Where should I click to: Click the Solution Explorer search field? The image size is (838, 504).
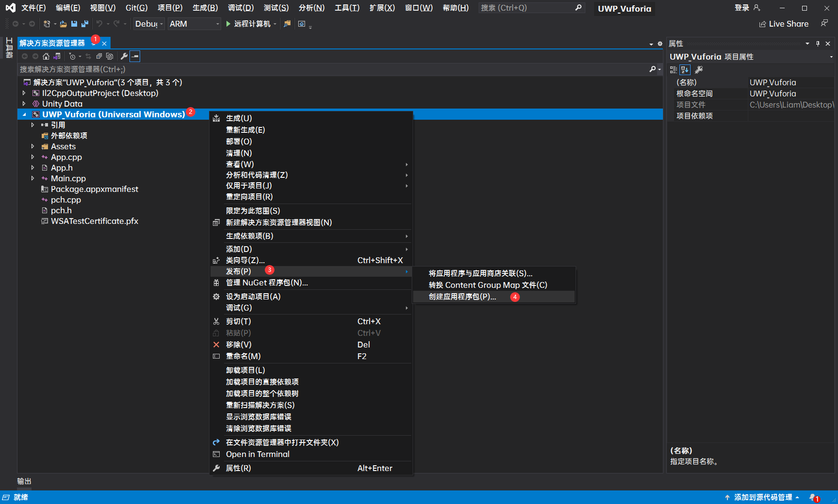pos(333,69)
